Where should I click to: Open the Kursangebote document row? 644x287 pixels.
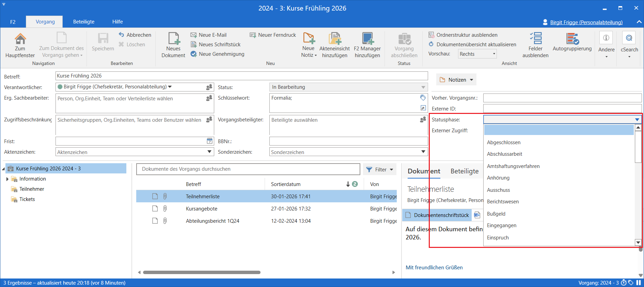pos(266,208)
